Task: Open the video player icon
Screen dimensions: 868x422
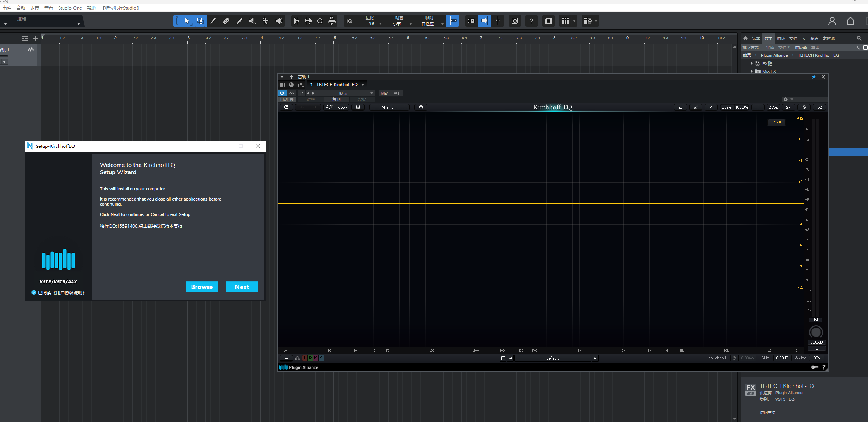Action: 548,21
